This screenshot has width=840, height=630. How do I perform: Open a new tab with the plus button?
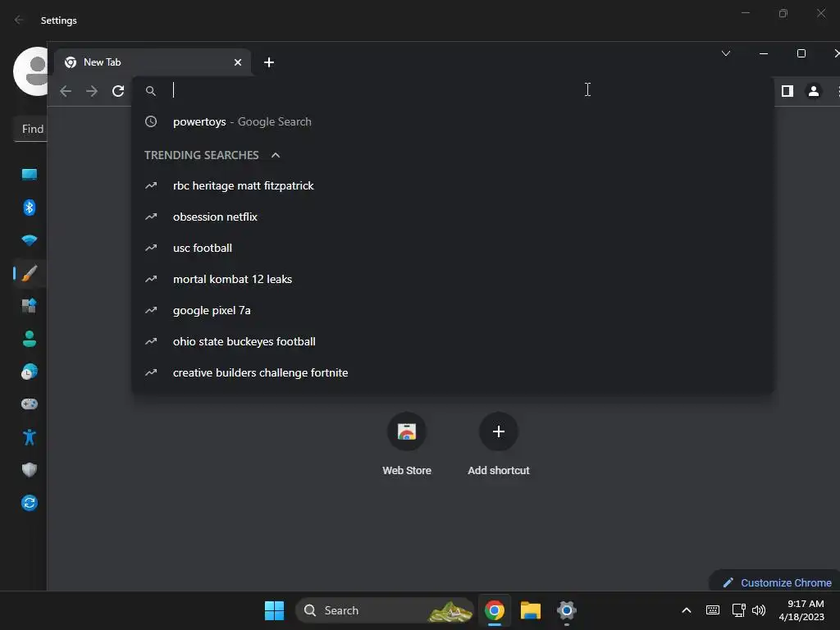269,62
